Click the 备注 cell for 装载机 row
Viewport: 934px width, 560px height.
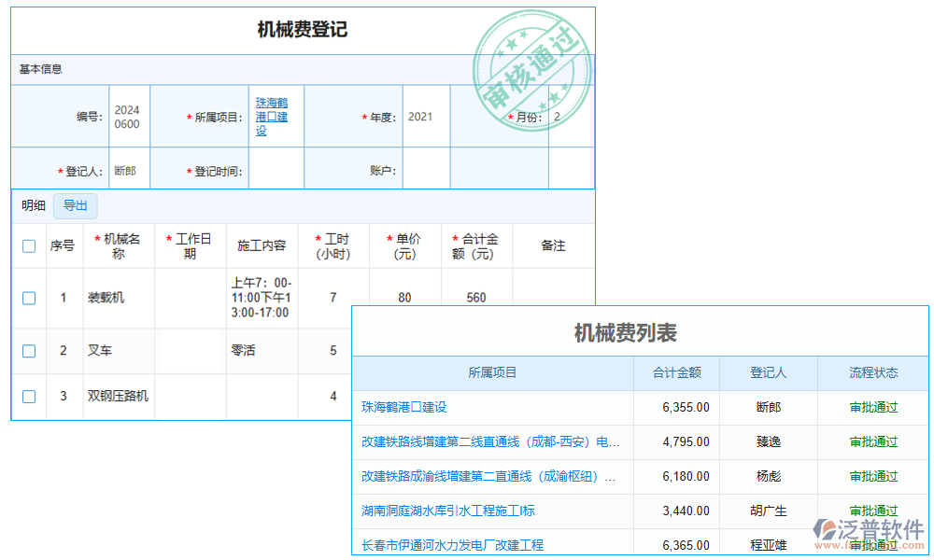[554, 298]
